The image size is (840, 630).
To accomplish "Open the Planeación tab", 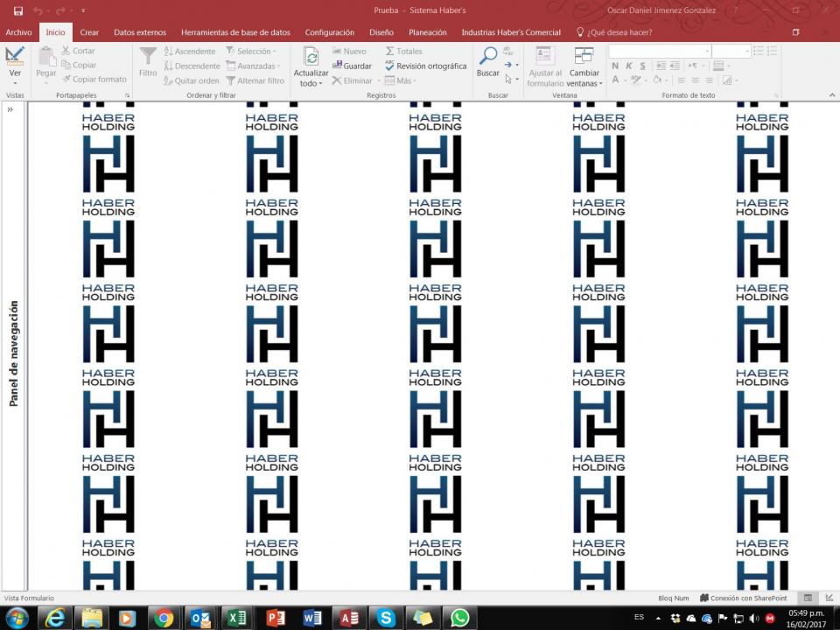I will (x=428, y=32).
